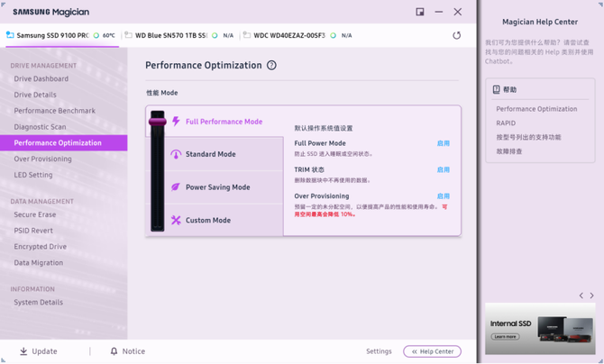Image resolution: width=604 pixels, height=364 pixels.
Task: Collapse the Help Center panel button
Action: [x=432, y=351]
